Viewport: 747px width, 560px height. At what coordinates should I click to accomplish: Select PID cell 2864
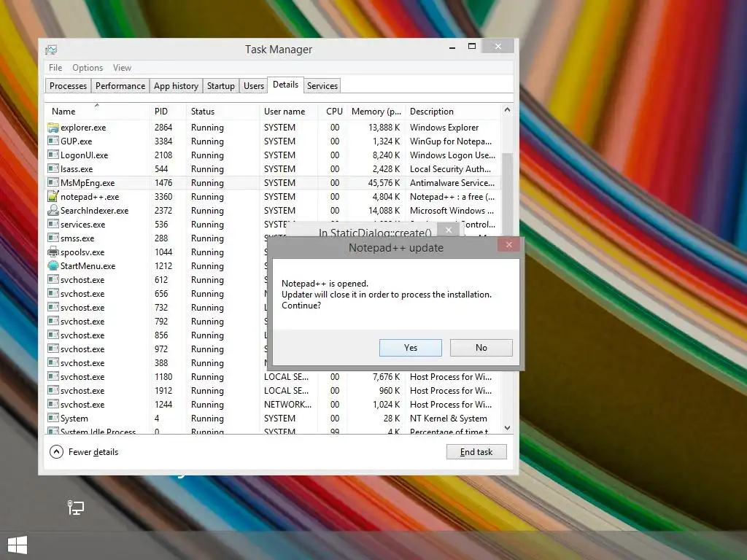[163, 128]
